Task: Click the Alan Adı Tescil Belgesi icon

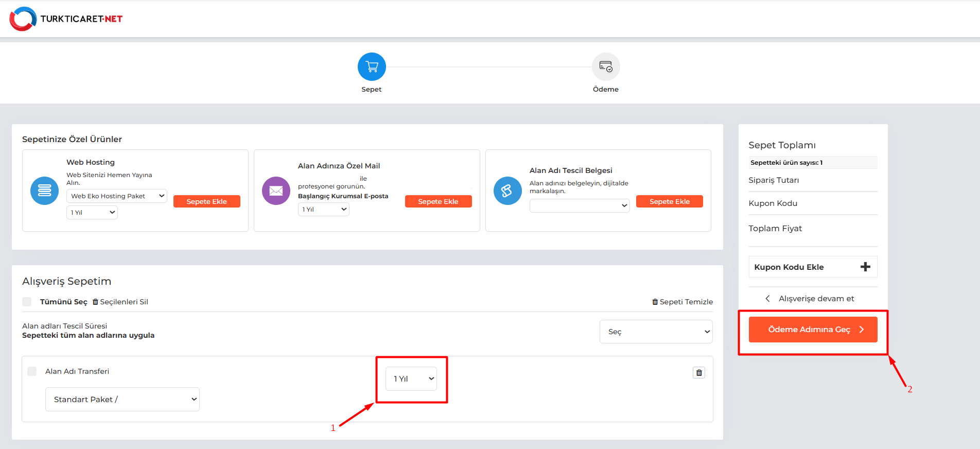Action: point(507,191)
